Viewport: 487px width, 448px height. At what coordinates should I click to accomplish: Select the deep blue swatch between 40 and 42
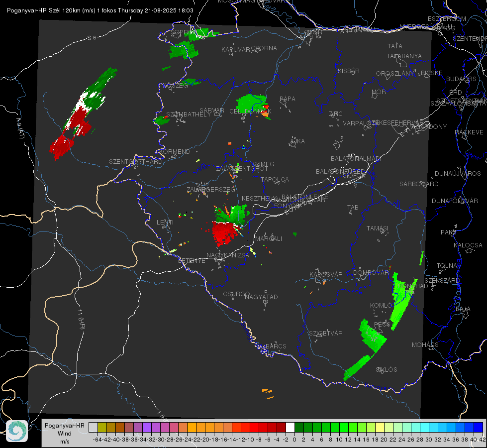(x=478, y=427)
